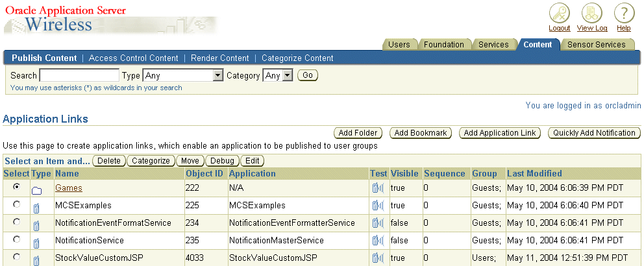Image resolution: width=644 pixels, height=266 pixels.
Task: Select the StockValueCustomJSP radio button
Action: [16, 256]
